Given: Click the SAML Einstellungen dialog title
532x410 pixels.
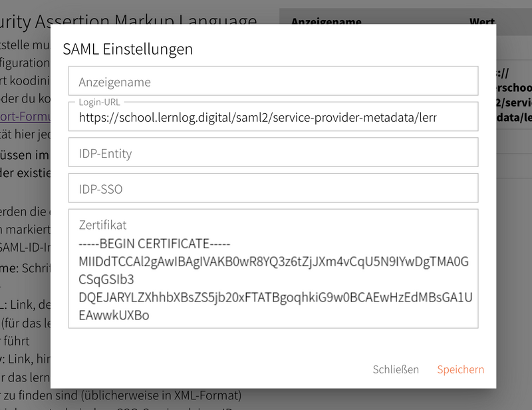Looking at the screenshot, I should (128, 49).
